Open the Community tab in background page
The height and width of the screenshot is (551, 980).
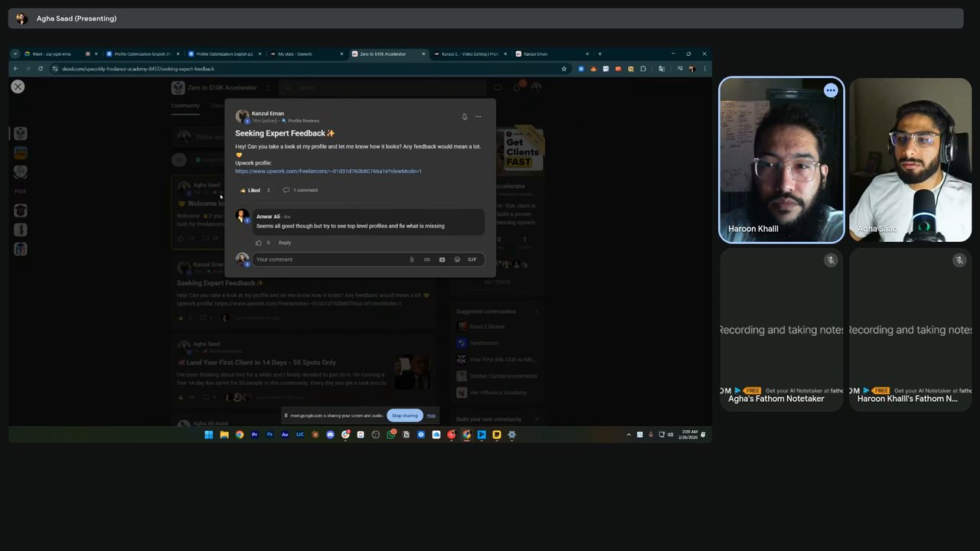tap(185, 106)
